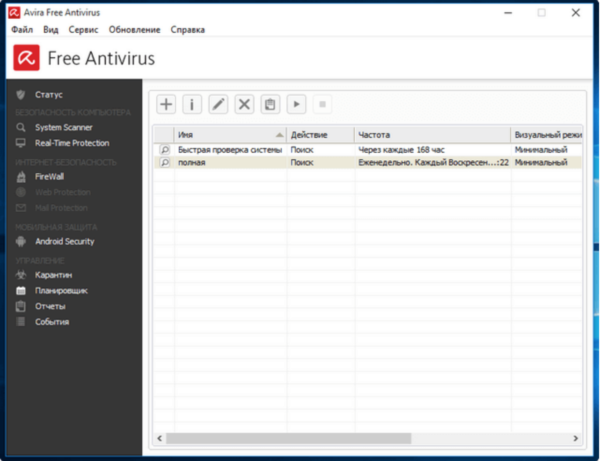
Task: Click the biohazard icon beside Карантин
Action: [21, 275]
